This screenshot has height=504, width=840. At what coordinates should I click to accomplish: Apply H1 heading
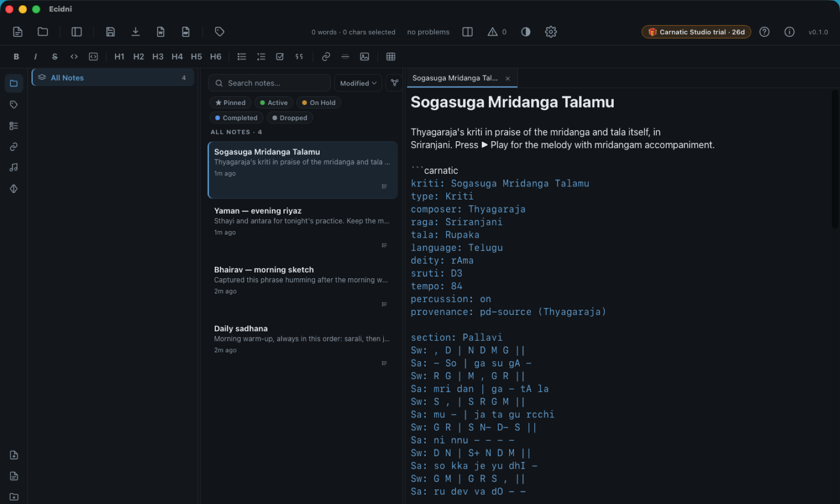point(119,57)
